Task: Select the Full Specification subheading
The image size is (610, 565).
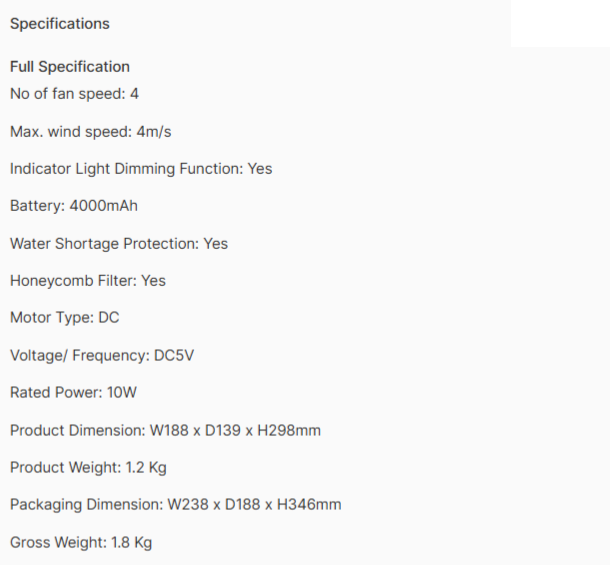Action: tap(70, 67)
